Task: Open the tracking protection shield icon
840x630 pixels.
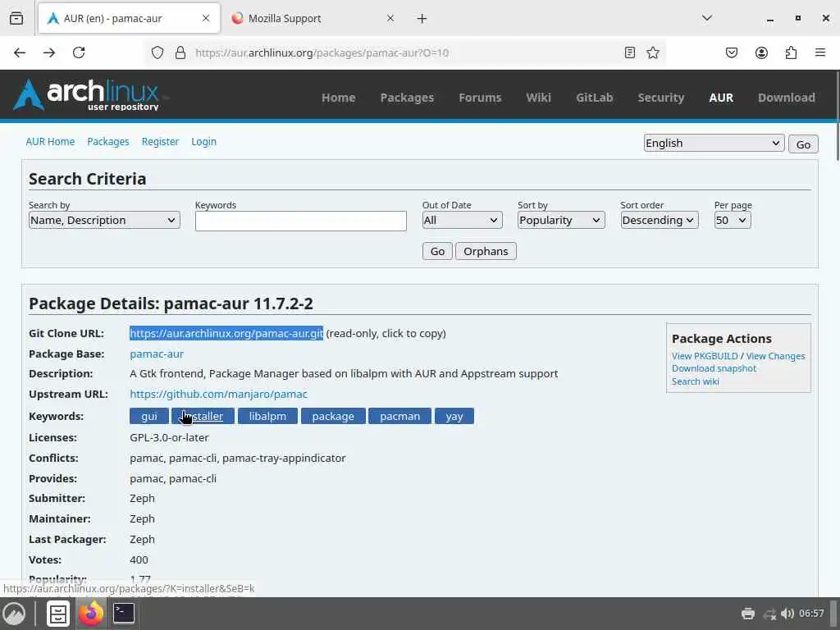Action: pyautogui.click(x=157, y=52)
